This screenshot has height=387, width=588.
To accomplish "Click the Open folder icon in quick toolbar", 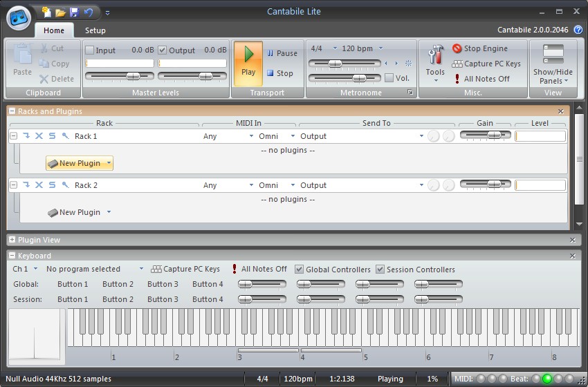I will (x=60, y=12).
